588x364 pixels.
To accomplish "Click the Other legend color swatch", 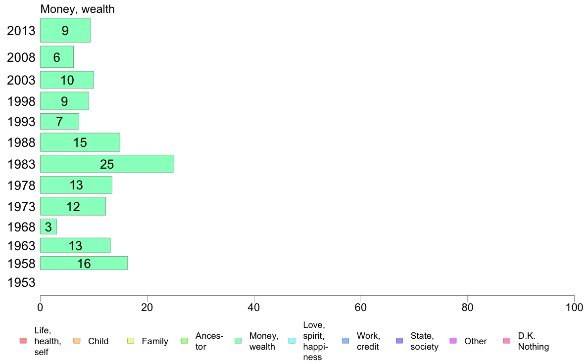I will [x=453, y=341].
